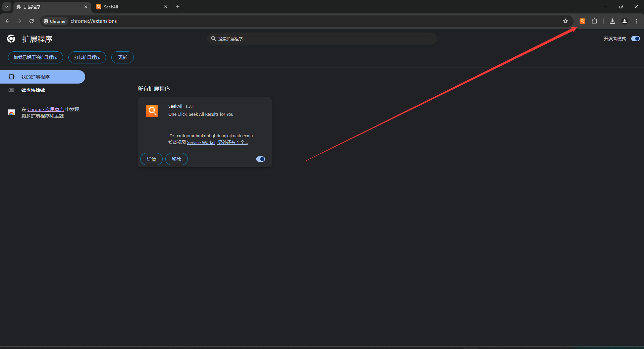The image size is (644, 349).
Task: Click the extension ID text cmfgomdhmknhbgbdnagkijkdaifnecma
Action: pos(215,136)
